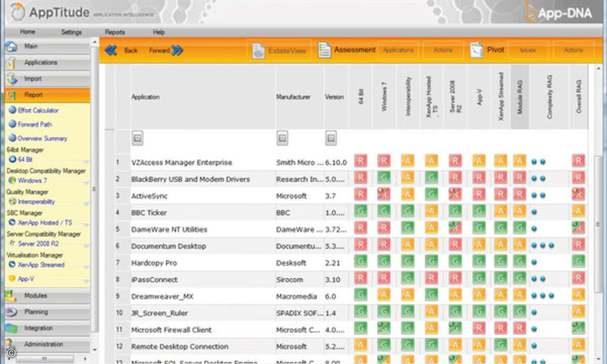Select the Report sidebar section
607x364 pixels.
click(x=48, y=95)
